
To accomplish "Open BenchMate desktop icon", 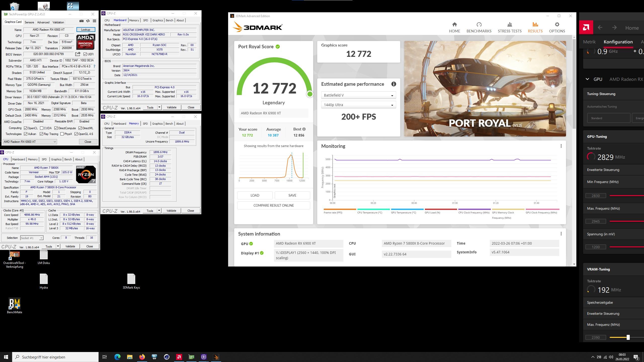I will 14,306.
